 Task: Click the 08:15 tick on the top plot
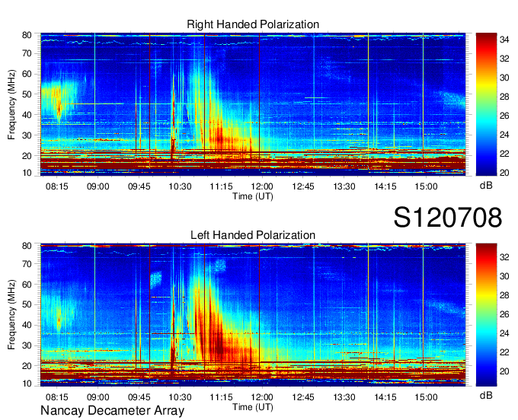(x=57, y=186)
